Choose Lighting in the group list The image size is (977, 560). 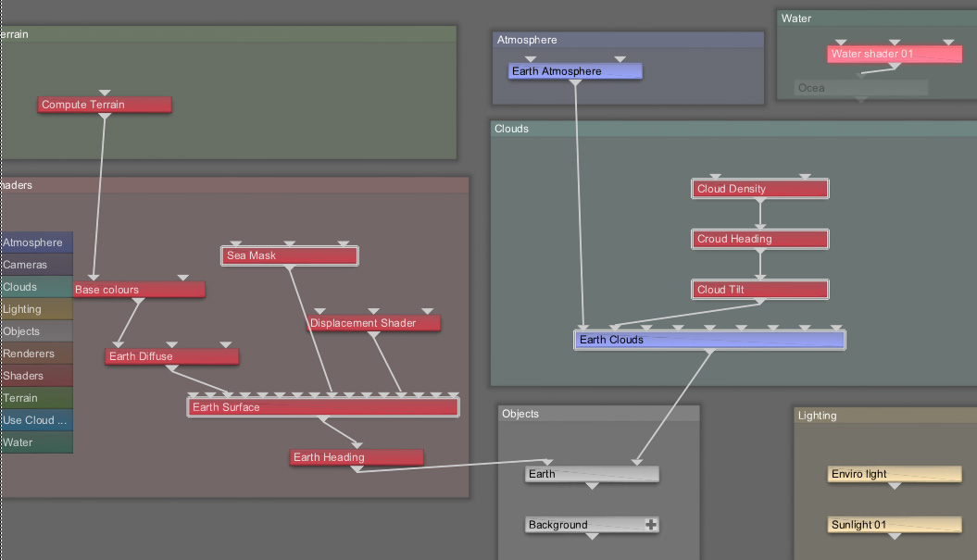[x=36, y=309]
